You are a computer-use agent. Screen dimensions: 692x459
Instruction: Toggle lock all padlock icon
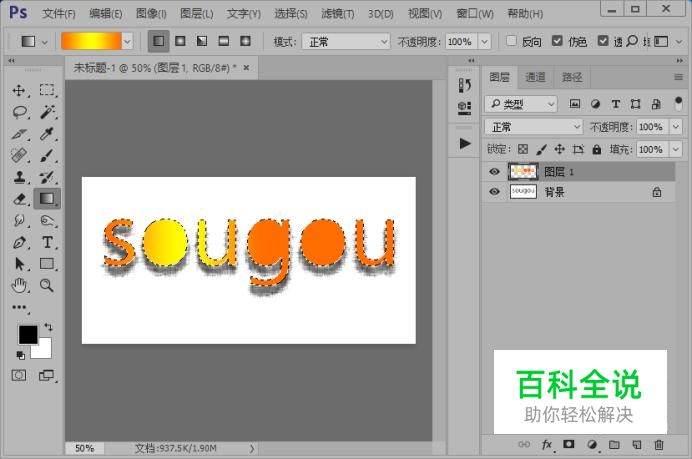(597, 149)
